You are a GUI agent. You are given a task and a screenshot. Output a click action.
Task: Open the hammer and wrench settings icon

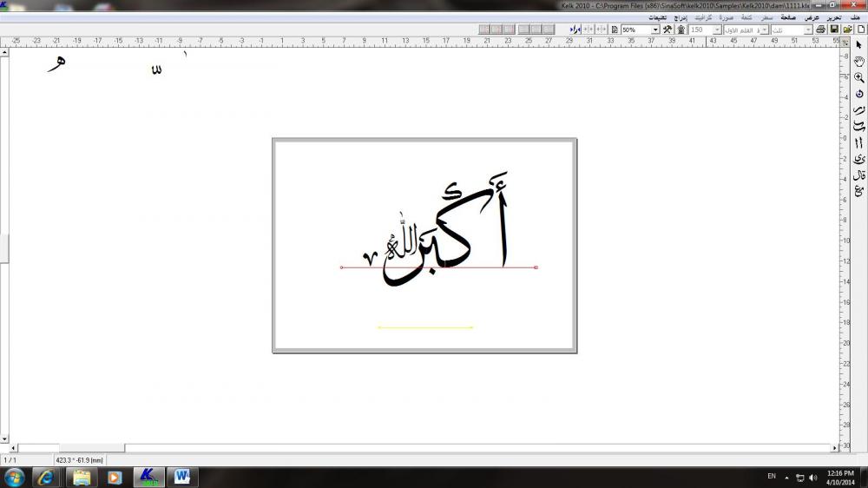(x=667, y=30)
